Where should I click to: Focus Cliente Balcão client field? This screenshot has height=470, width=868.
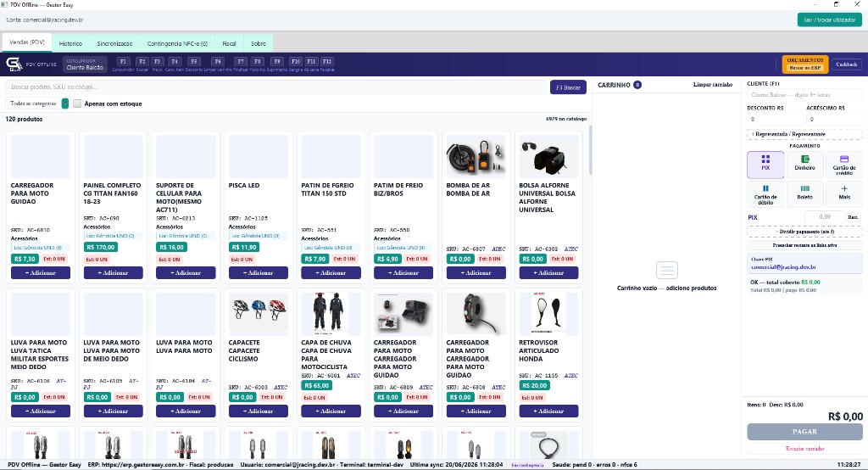coord(804,95)
